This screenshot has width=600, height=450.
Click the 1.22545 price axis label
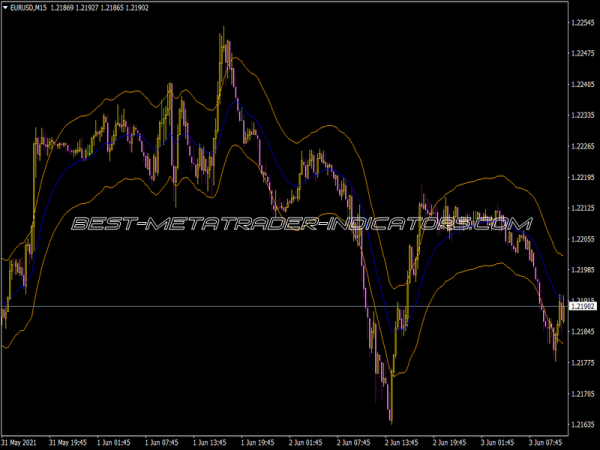(581, 22)
